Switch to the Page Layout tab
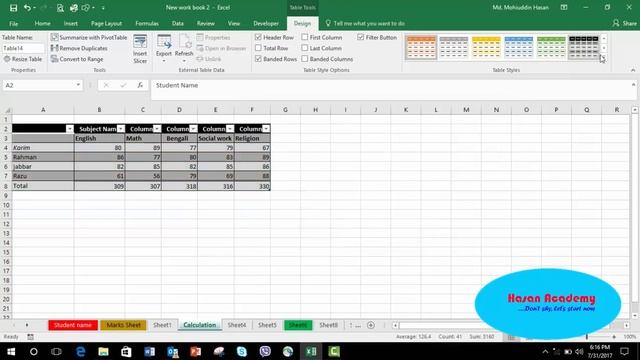Screen dimensions: 640x360 [107, 23]
